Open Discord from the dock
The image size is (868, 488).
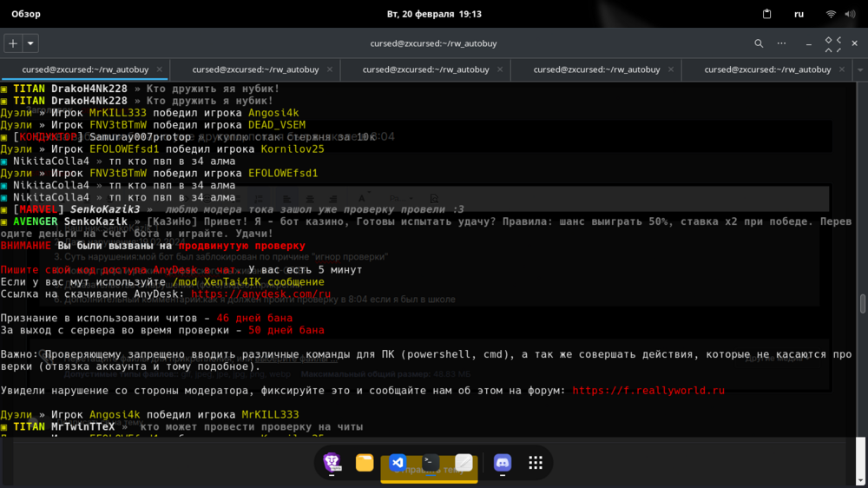point(502,462)
